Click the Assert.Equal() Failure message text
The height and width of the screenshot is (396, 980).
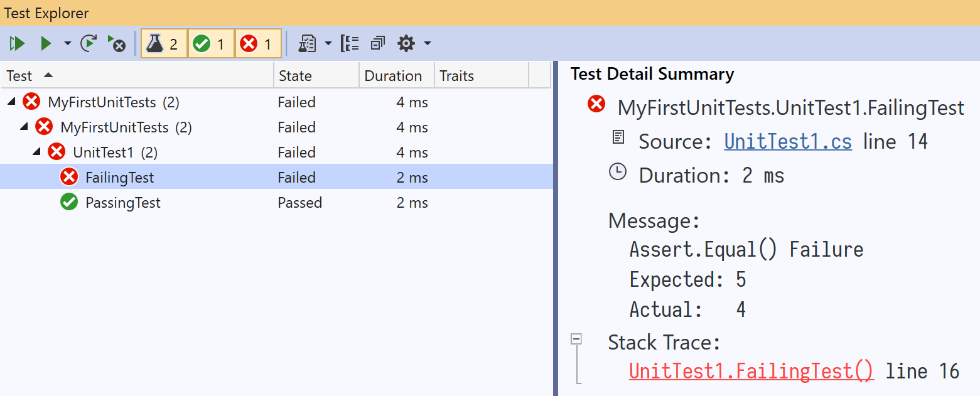[746, 250]
